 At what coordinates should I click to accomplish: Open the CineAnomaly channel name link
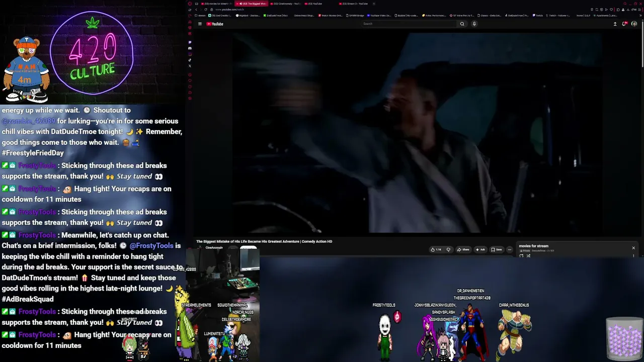(214, 248)
